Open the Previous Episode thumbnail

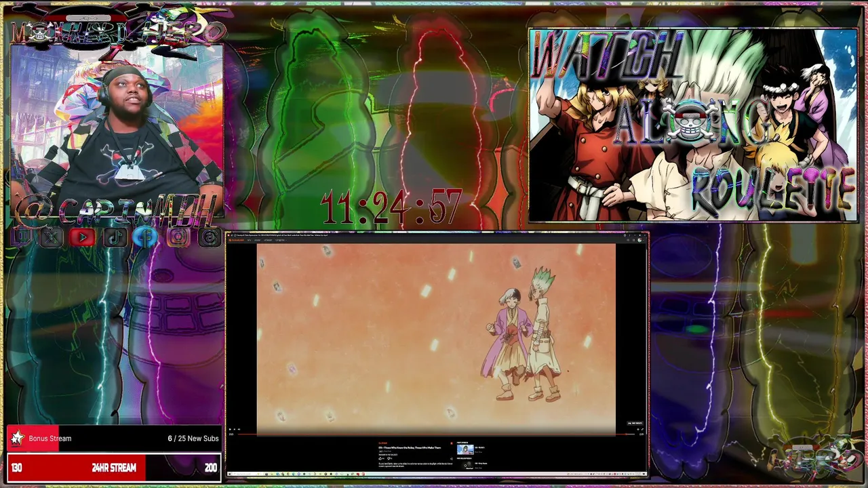[x=465, y=466]
